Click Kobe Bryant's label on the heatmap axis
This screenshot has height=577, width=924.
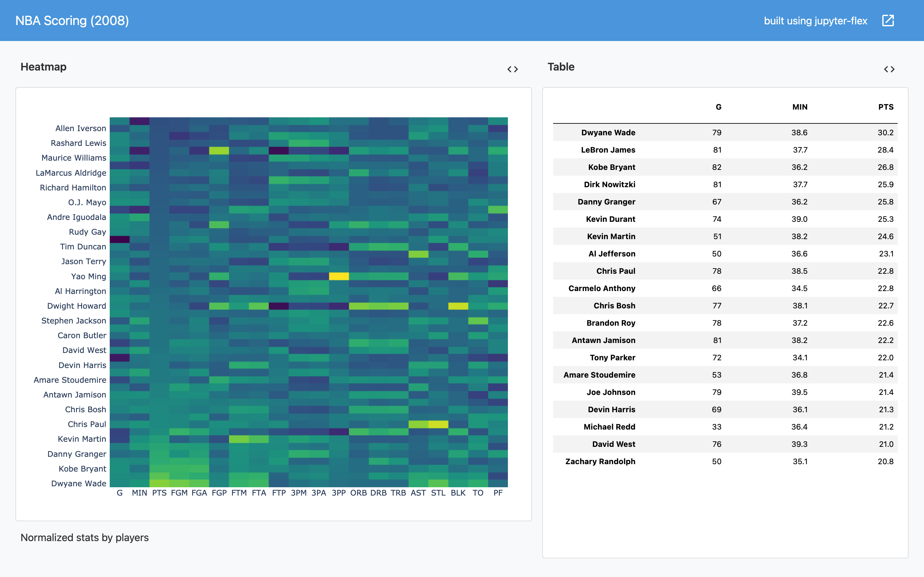82,469
